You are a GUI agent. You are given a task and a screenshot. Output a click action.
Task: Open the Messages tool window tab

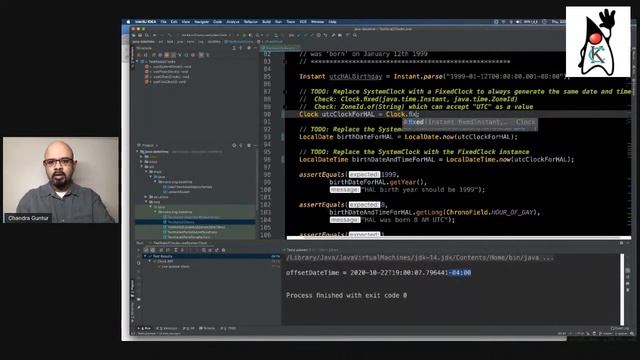click(168, 328)
